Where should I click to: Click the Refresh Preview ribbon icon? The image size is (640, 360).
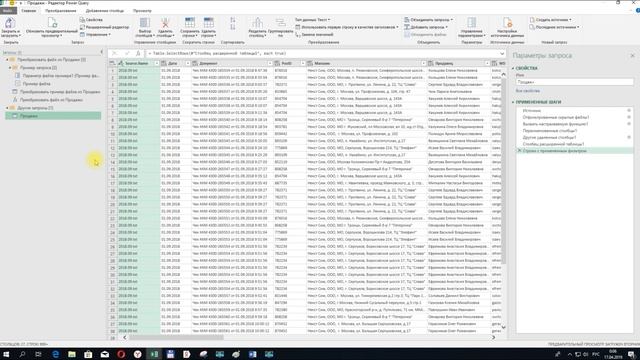[52, 23]
